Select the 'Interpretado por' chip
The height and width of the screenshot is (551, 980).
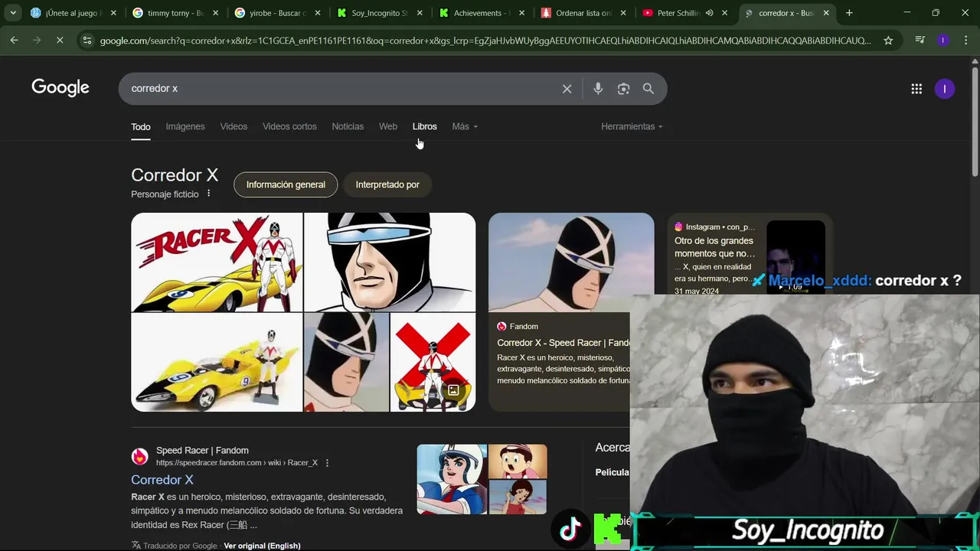click(x=387, y=184)
